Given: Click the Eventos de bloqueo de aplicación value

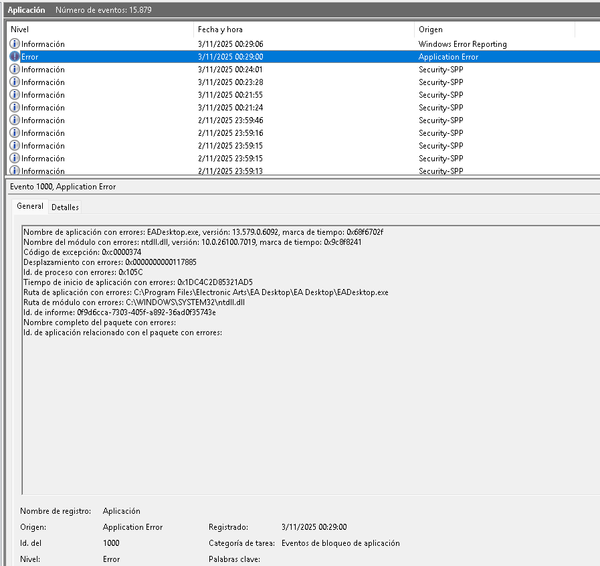Looking at the screenshot, I should [340, 542].
